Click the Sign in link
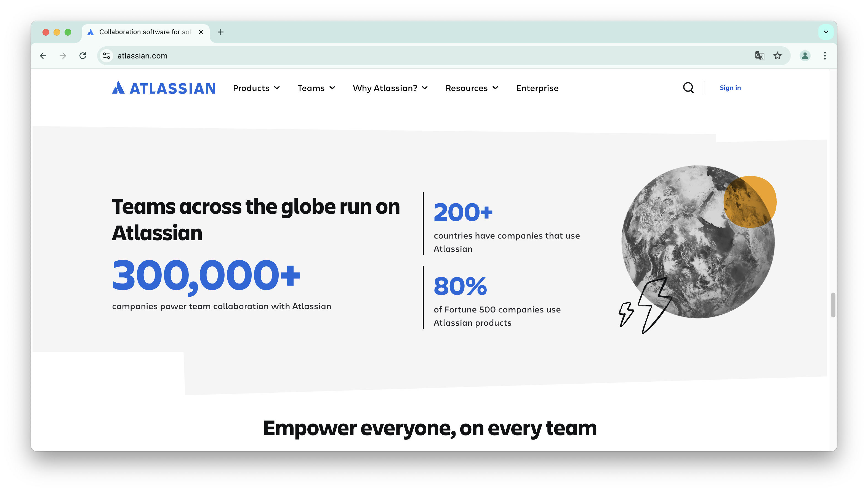 coord(730,88)
